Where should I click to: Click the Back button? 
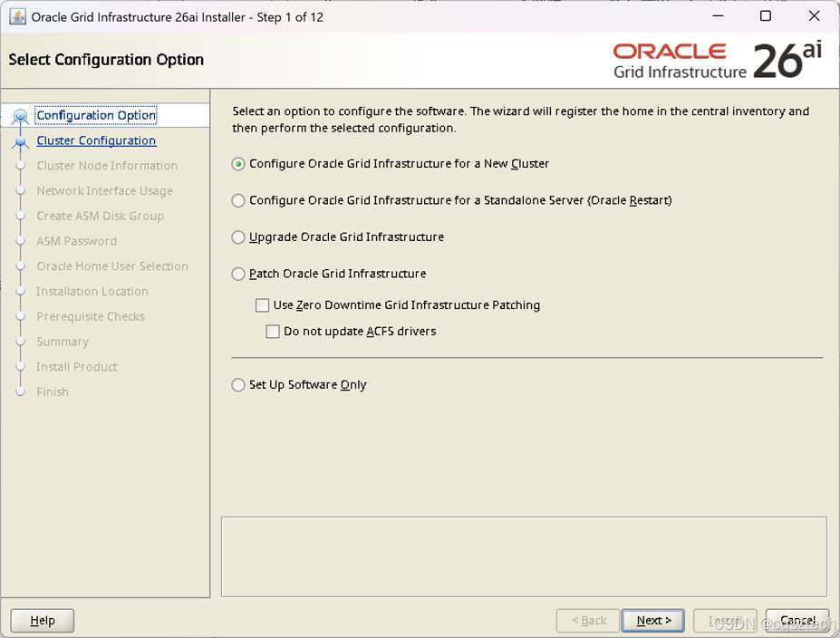pos(588,620)
